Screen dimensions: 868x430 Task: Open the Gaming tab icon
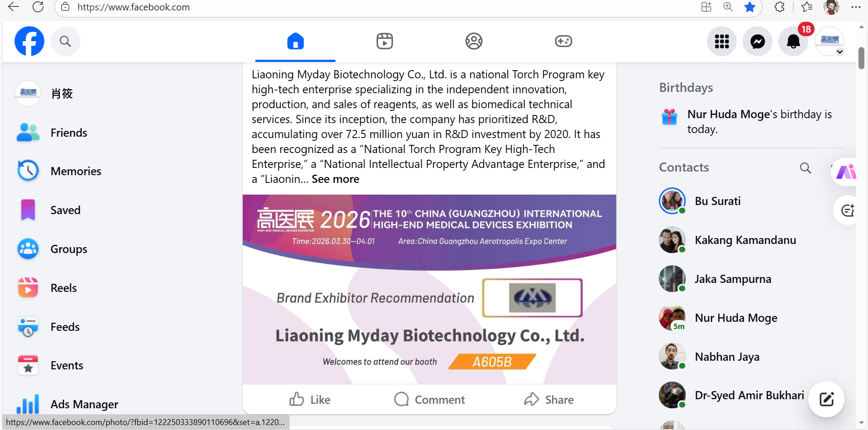563,41
